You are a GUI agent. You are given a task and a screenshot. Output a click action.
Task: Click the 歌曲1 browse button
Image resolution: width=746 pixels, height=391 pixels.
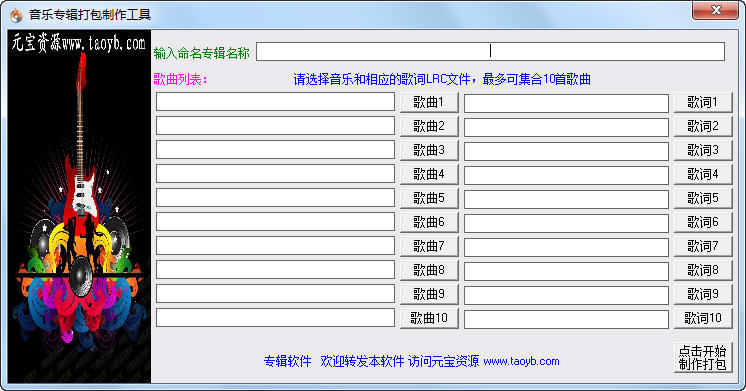tap(429, 102)
